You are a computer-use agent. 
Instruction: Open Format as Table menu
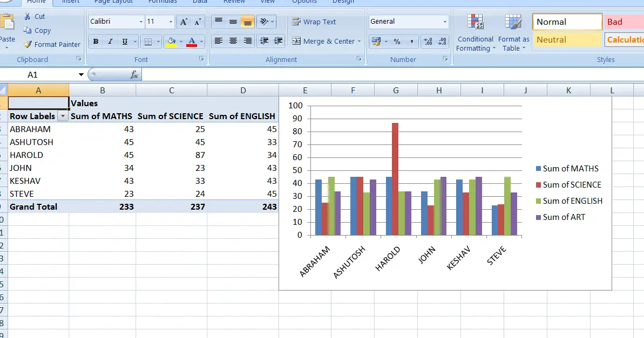pos(513,33)
